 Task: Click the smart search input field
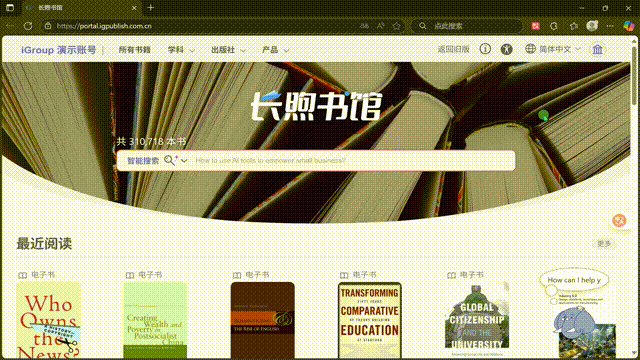pos(353,160)
